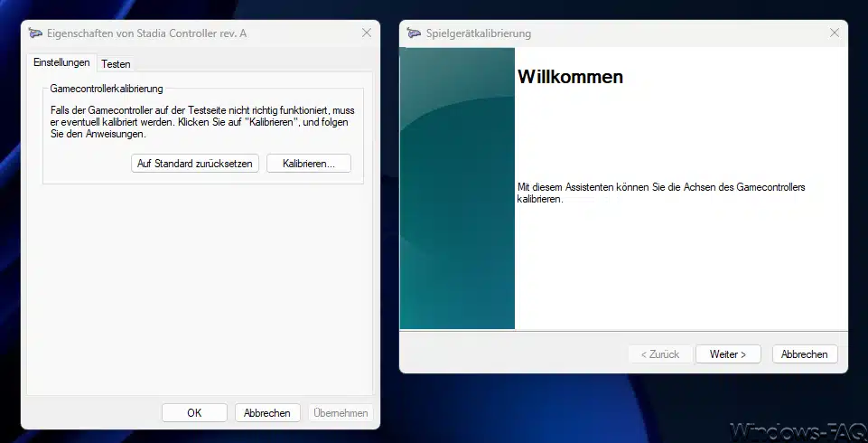Click the controller icon in the Eigenschaften title bar
This screenshot has width=868, height=443.
[35, 33]
